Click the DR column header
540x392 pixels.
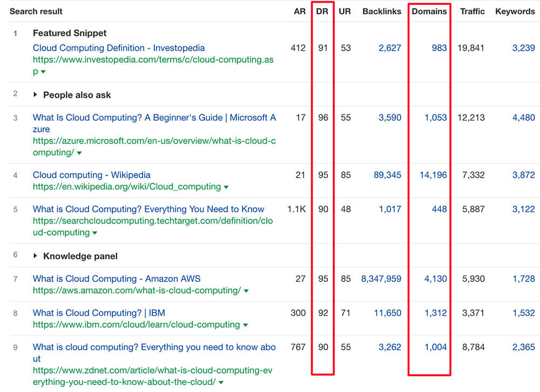[322, 11]
